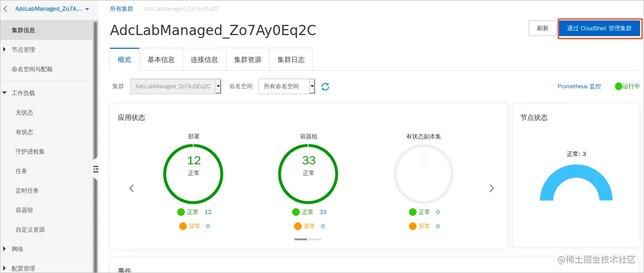The width and height of the screenshot is (644, 273).
Task: Open 无状态 workloads
Action: point(24,113)
